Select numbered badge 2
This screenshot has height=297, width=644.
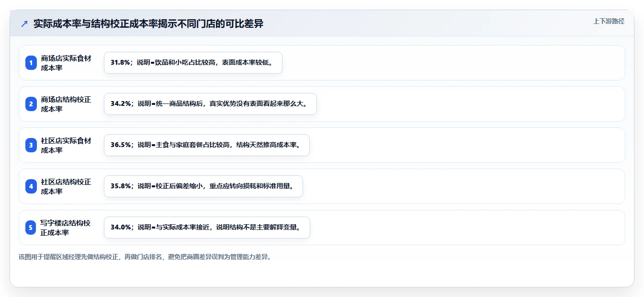tap(31, 104)
